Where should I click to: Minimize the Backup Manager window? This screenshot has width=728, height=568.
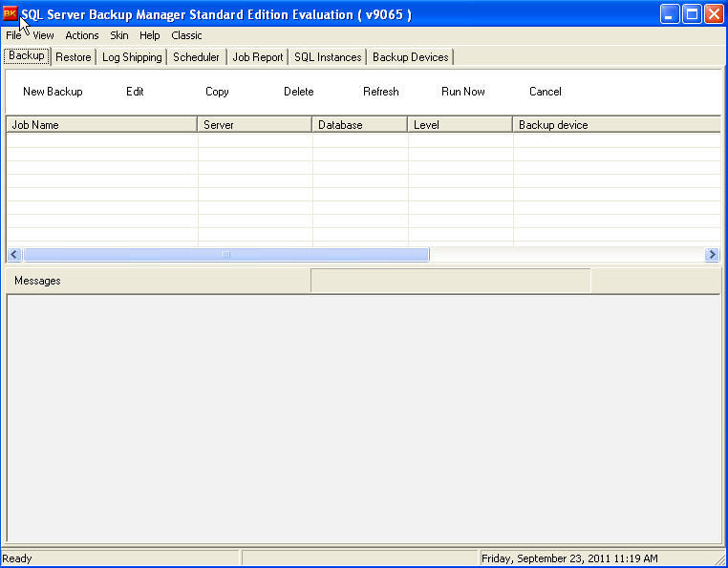(x=669, y=14)
